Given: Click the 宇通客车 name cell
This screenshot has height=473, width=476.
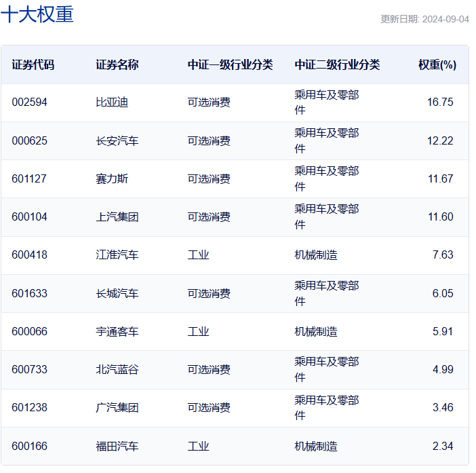Looking at the screenshot, I should click(117, 331).
